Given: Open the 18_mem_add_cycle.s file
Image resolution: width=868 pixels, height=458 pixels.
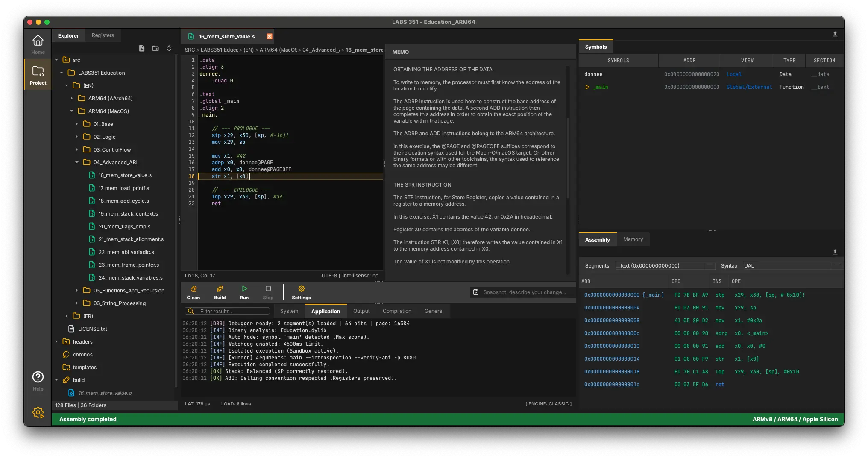Looking at the screenshot, I should pyautogui.click(x=124, y=201).
